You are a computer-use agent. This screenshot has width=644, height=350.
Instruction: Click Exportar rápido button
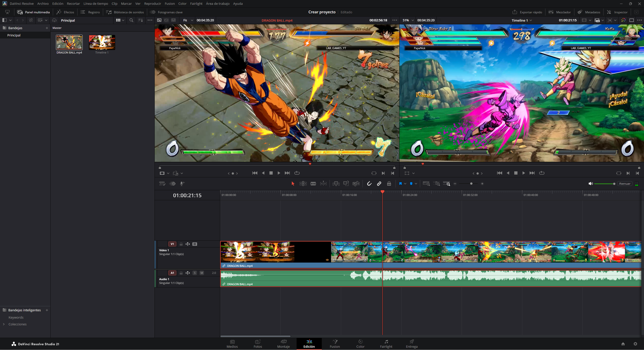[x=527, y=12]
